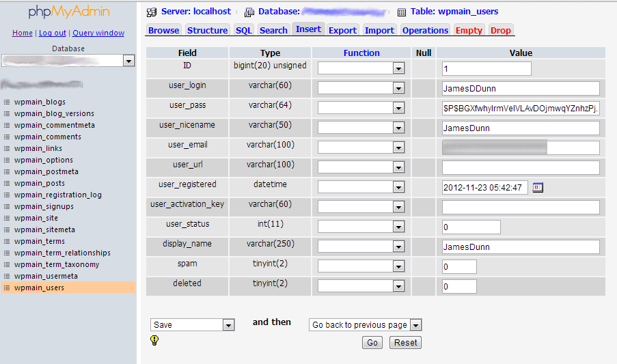
Task: Click table icon next to wpmain_term_taxonomy
Action: (x=7, y=264)
